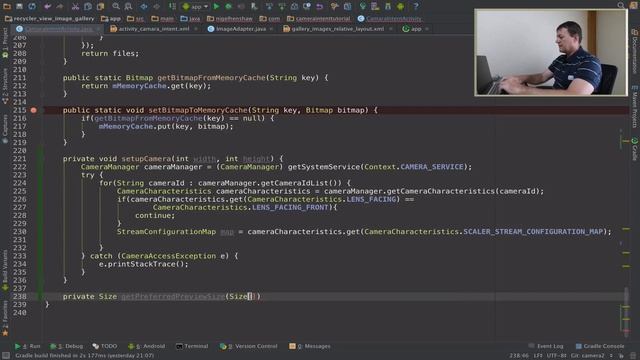
Task: Undo the last edit from the toolbar
Action: coord(48,6)
